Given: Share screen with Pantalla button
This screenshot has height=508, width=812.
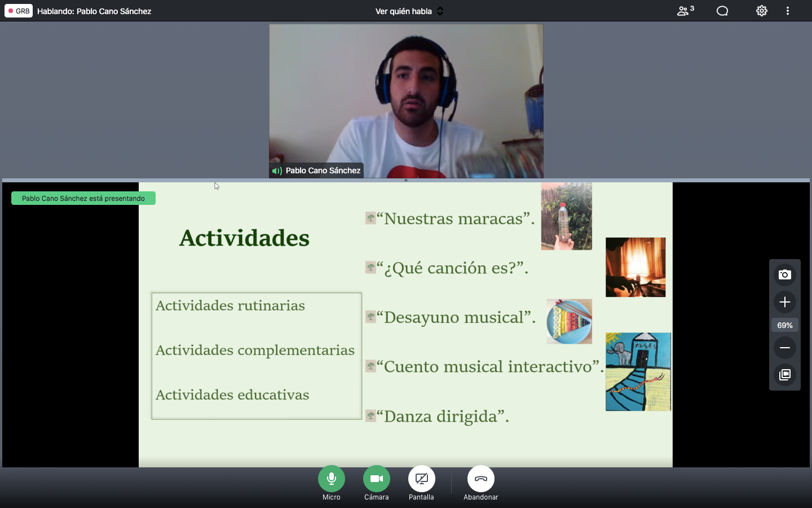Looking at the screenshot, I should pyautogui.click(x=422, y=479).
